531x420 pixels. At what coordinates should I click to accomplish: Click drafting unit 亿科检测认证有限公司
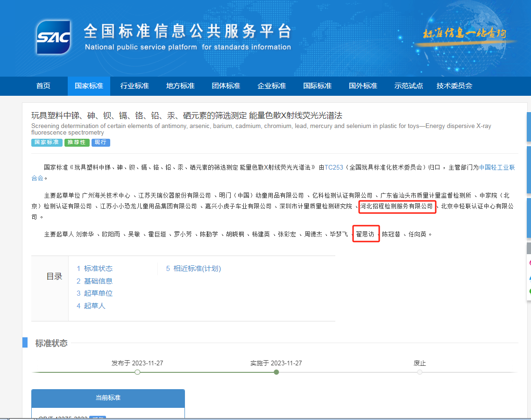(x=342, y=195)
